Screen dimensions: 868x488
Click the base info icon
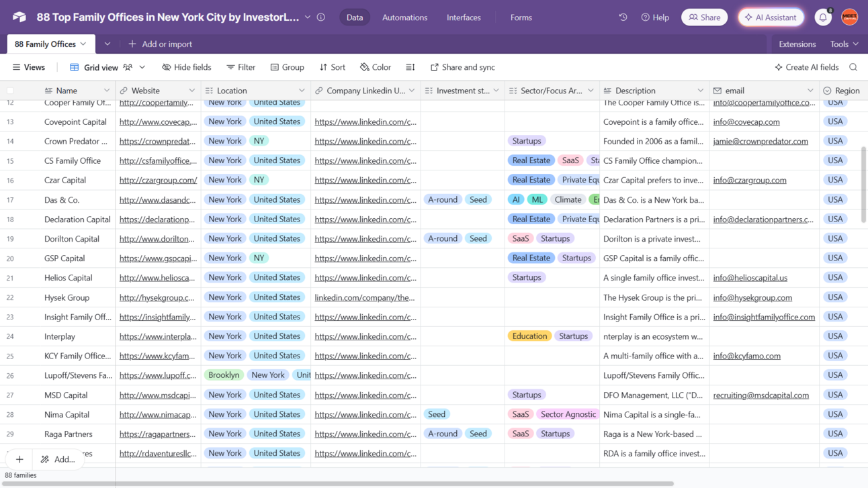pos(321,17)
